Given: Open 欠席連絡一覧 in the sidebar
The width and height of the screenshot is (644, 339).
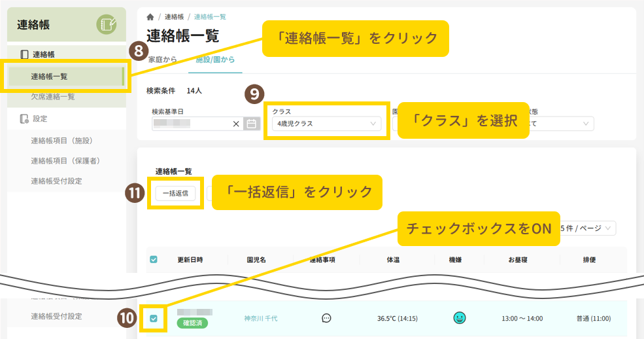Looking at the screenshot, I should click(x=53, y=97).
